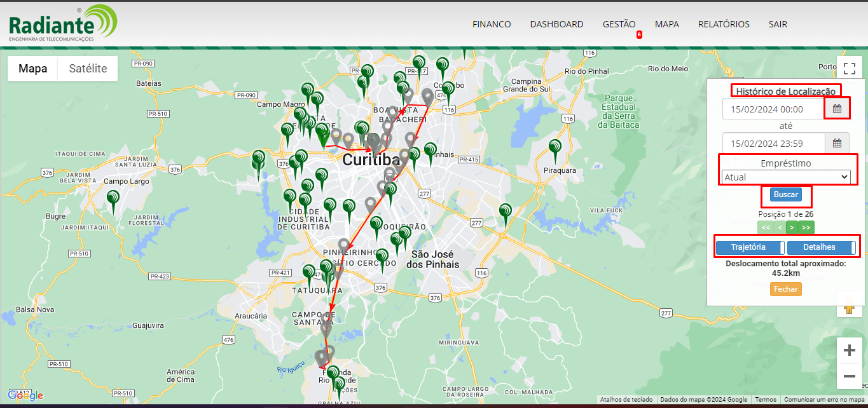
Task: Expand the Empréstimo dropdown
Action: click(x=786, y=177)
